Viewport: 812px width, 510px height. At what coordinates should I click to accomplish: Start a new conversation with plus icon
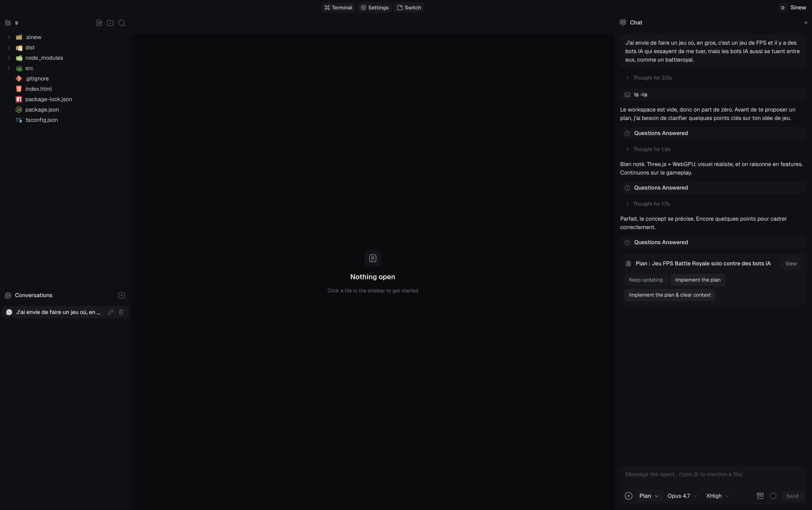[x=121, y=295]
